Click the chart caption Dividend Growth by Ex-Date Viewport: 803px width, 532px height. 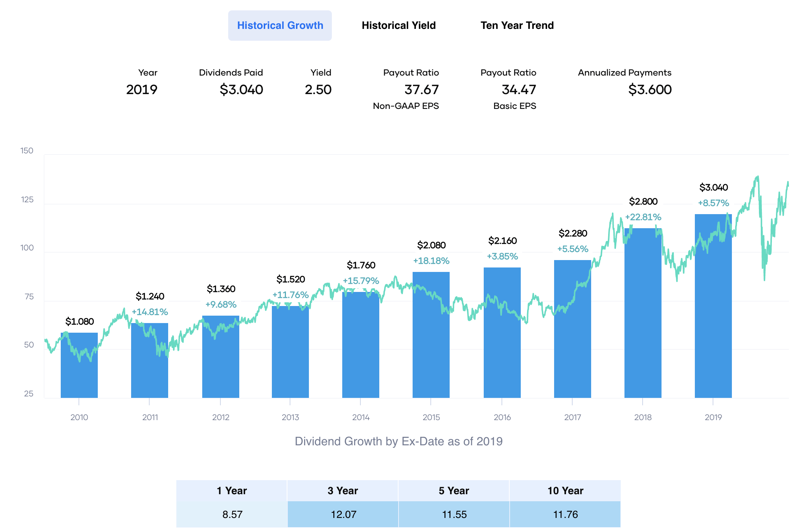click(399, 441)
